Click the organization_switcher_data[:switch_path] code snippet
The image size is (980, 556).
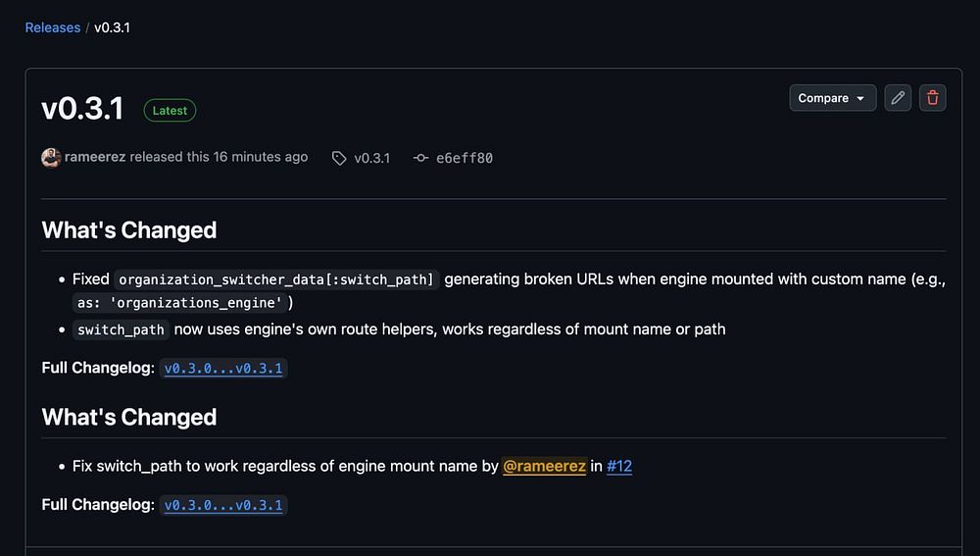click(x=276, y=279)
